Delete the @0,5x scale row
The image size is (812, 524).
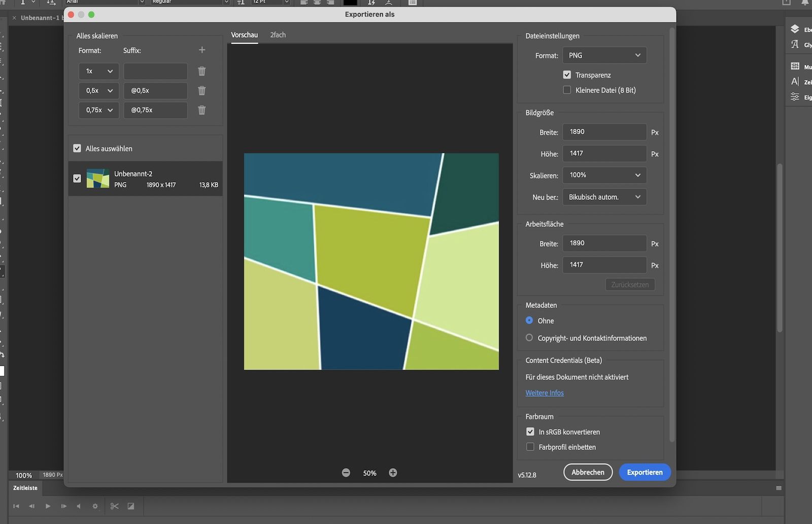click(201, 91)
